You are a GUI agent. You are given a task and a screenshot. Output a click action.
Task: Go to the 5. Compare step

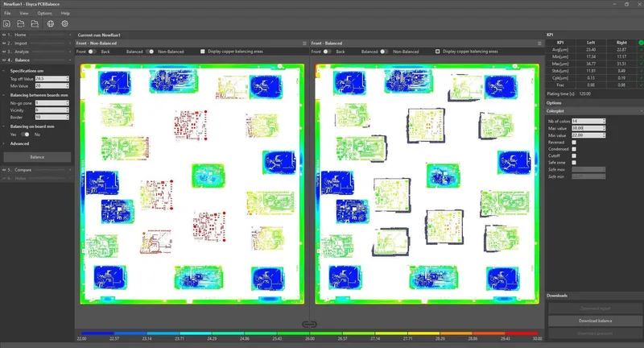pyautogui.click(x=37, y=170)
